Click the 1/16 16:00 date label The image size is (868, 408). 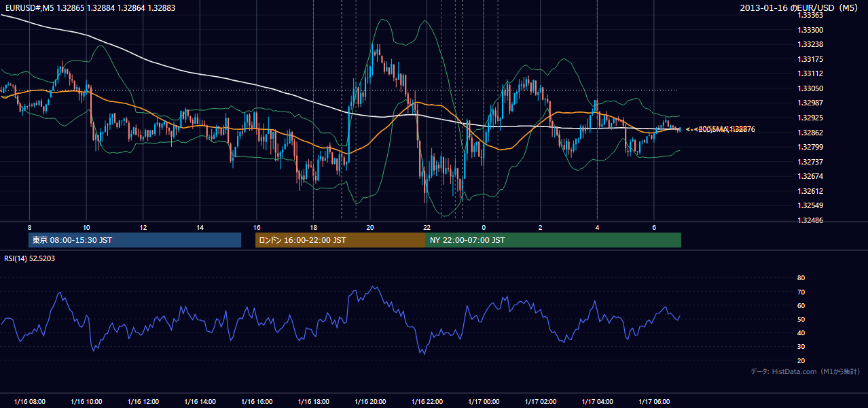coord(257,402)
